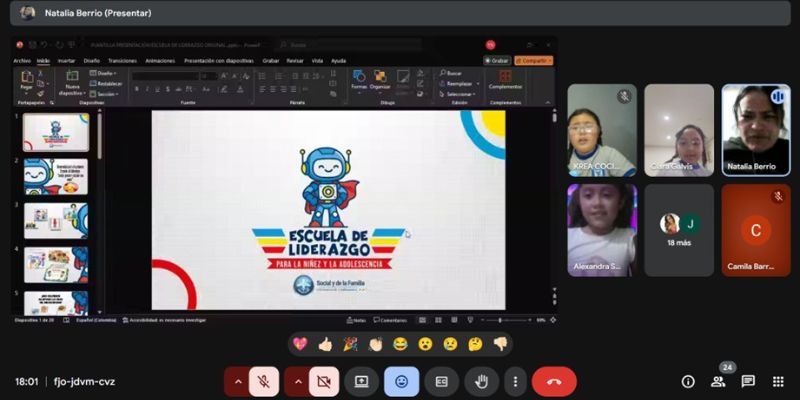Click the Restablecer slide option
This screenshot has height=400, width=800.
106,84
